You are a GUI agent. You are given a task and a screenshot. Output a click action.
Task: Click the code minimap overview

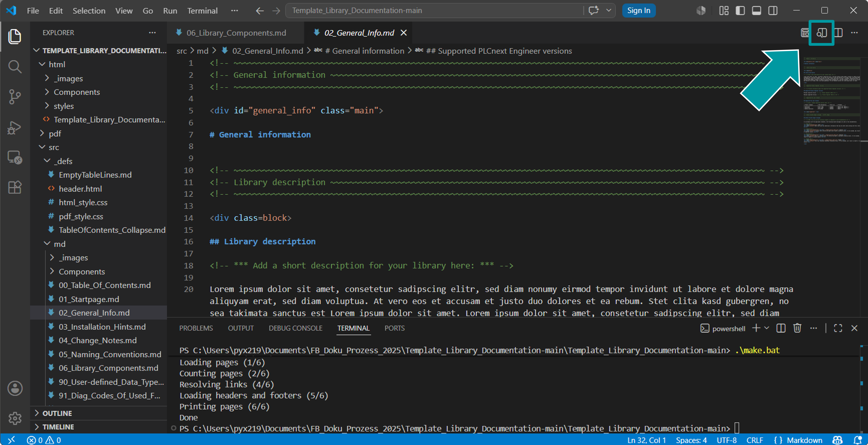click(x=832, y=101)
